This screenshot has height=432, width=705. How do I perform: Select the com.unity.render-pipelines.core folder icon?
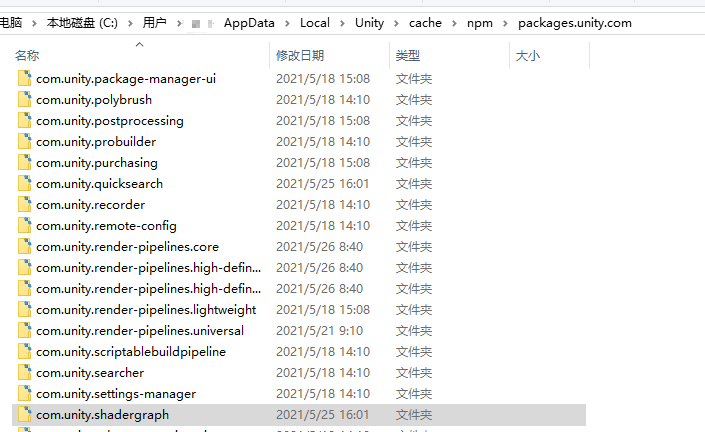click(25, 246)
